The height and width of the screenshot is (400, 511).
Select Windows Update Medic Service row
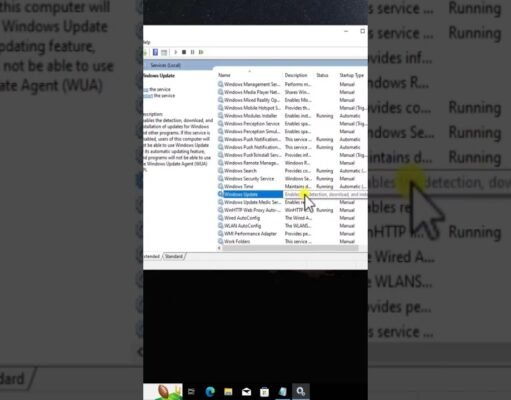(292, 202)
